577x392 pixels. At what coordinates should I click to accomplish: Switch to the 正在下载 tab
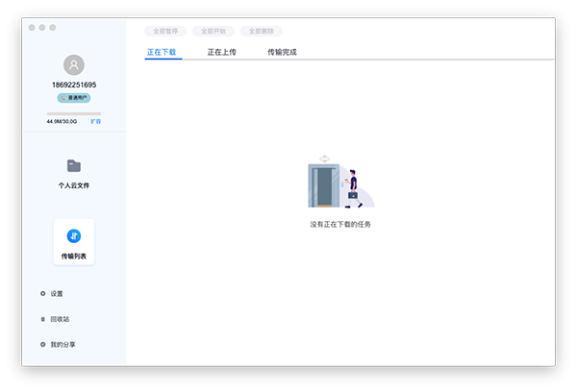click(162, 52)
